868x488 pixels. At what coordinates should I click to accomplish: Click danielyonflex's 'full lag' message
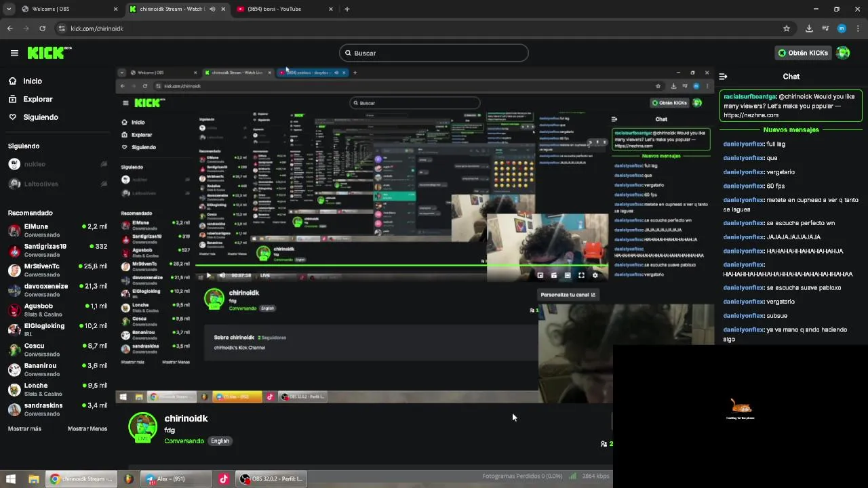click(x=754, y=144)
